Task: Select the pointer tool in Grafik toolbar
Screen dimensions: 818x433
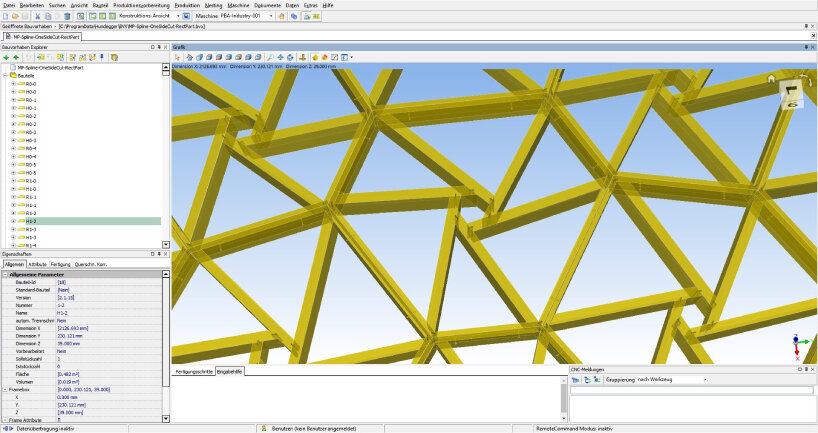Action: (177, 57)
